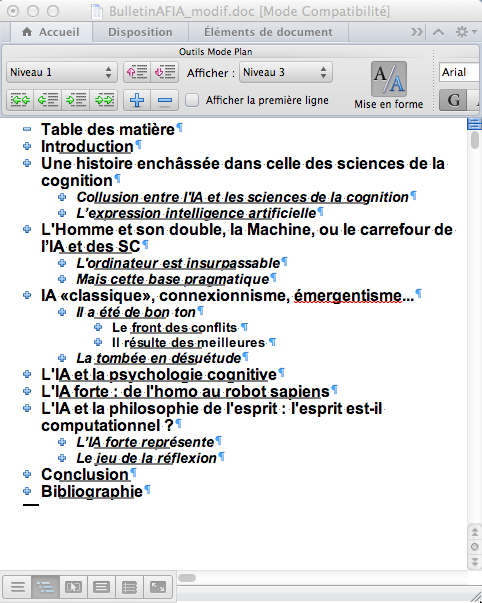Image resolution: width=482 pixels, height=603 pixels.
Task: Open the ribbon settings gear menu
Action: point(466,32)
